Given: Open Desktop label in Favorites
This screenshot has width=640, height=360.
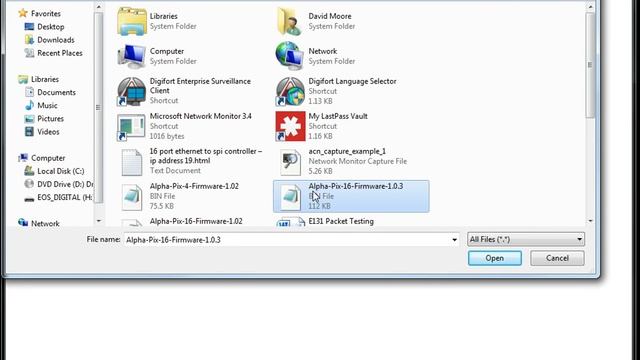Looking at the screenshot, I should 51,27.
